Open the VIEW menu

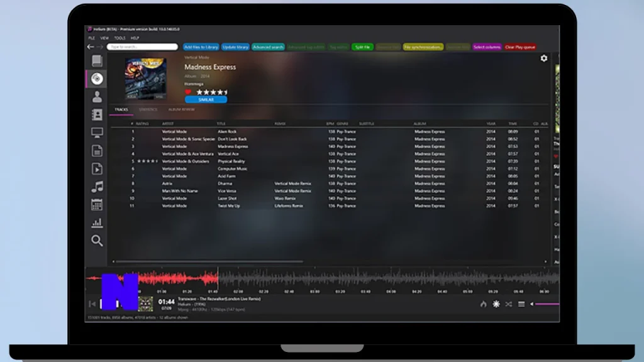104,38
